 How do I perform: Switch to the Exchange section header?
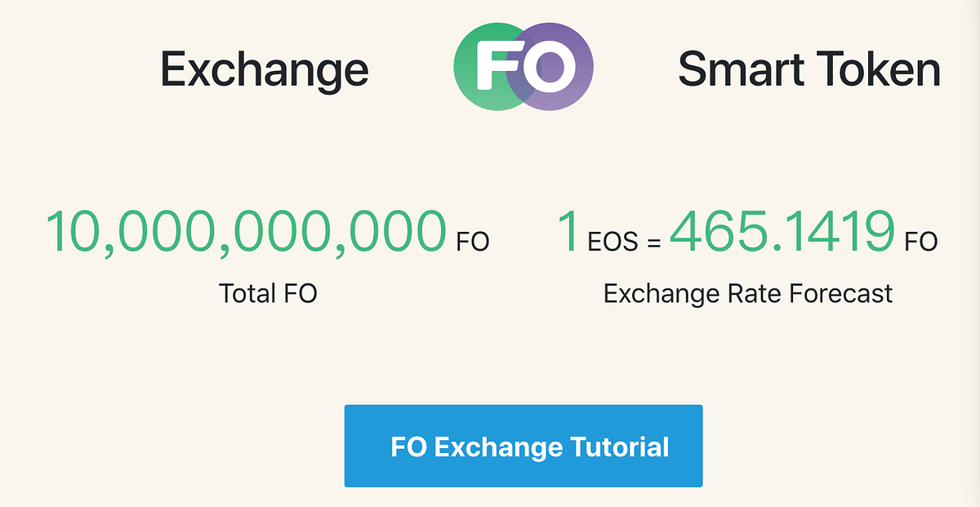265,69
